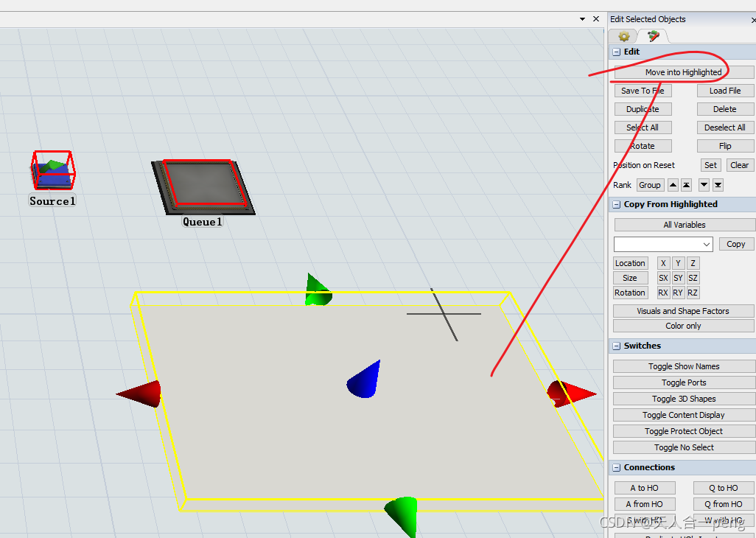Toggle No Select switch
The height and width of the screenshot is (538, 756).
coord(684,447)
